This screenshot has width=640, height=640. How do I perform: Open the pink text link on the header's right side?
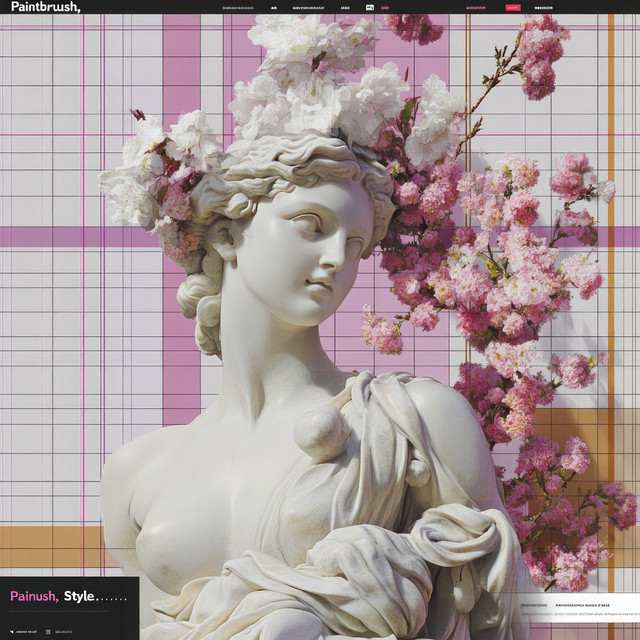475,7
